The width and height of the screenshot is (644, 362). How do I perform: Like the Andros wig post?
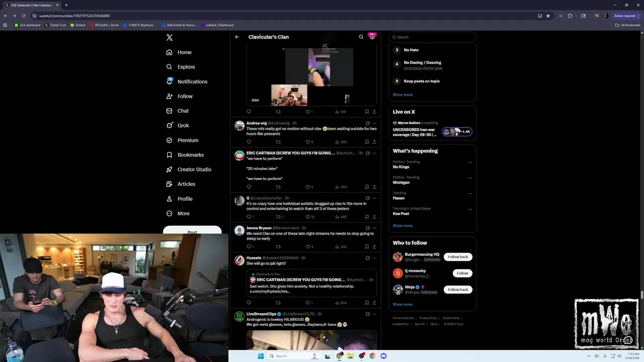[x=307, y=142]
